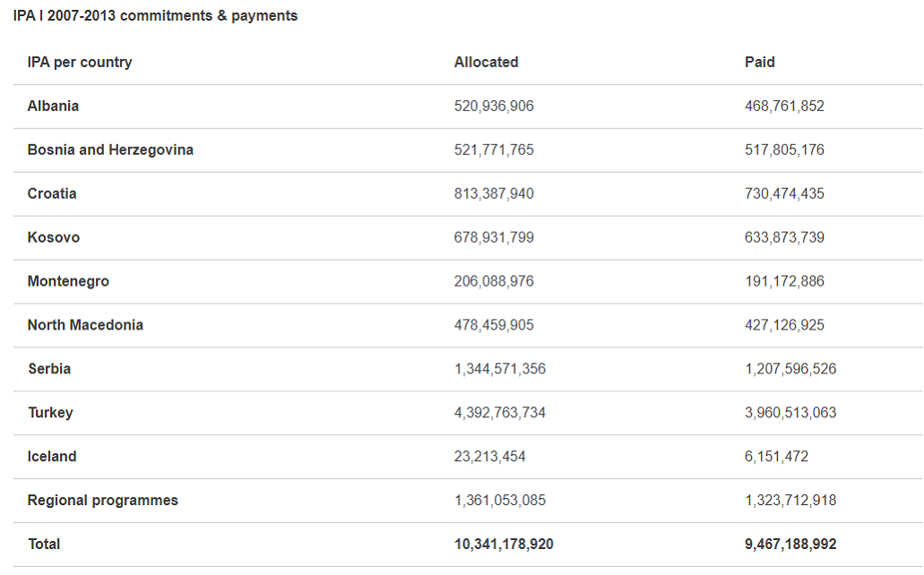Select the Turkey row label
924x575 pixels.
click(50, 413)
